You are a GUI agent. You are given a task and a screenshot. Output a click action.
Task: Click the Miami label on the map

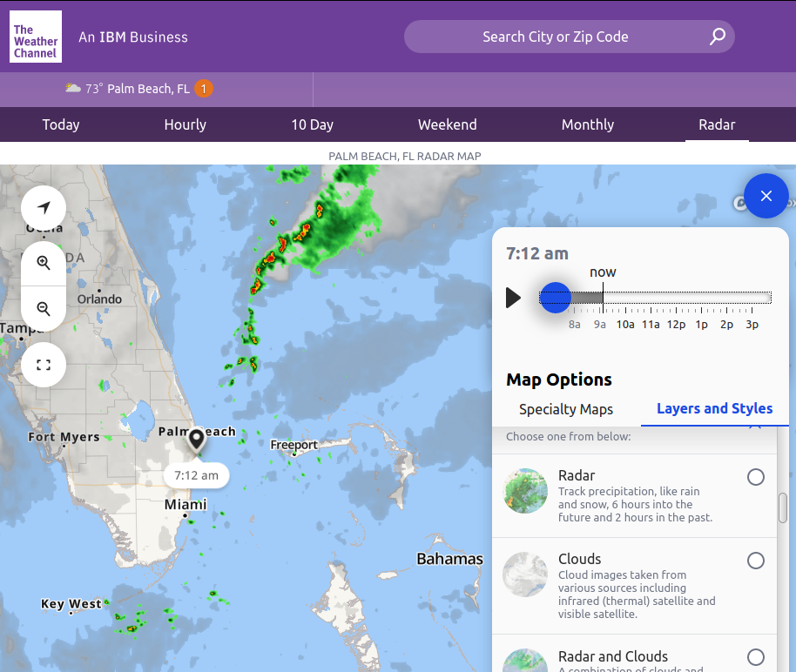pos(186,504)
